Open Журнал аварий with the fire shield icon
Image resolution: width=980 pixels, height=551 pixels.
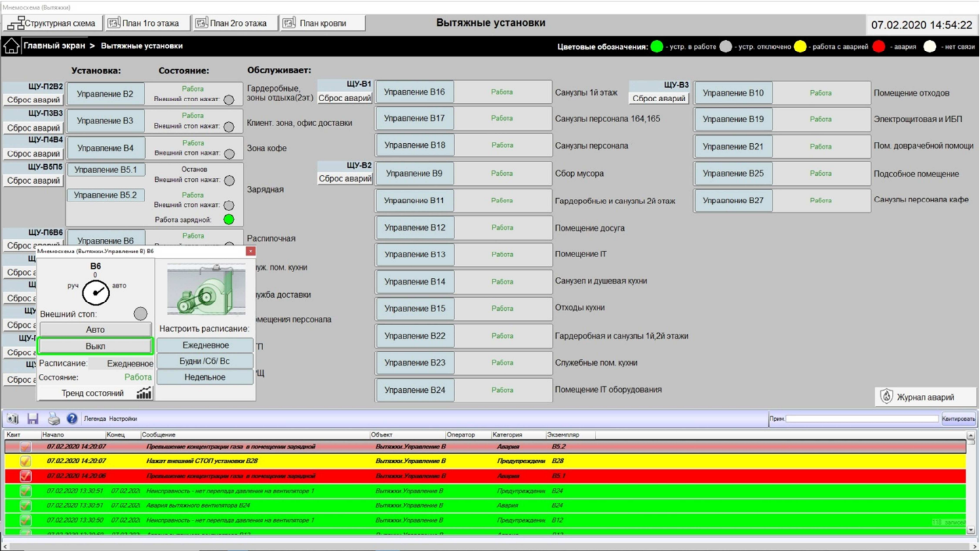coord(887,397)
